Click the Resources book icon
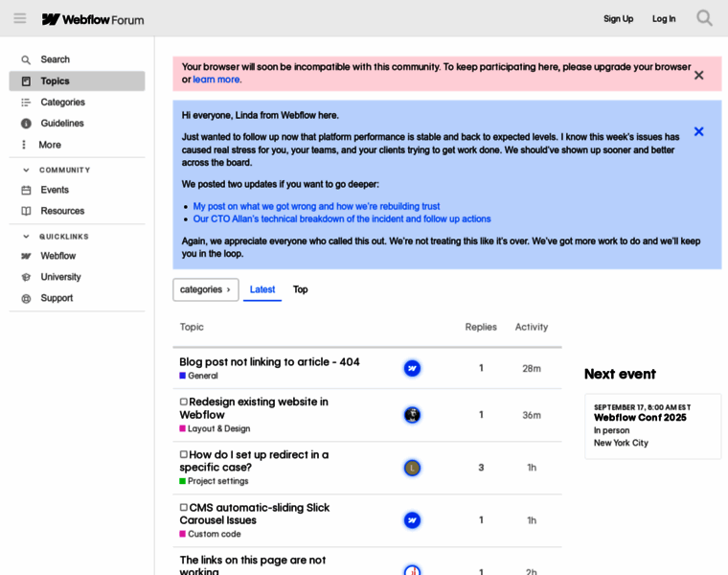 click(x=26, y=211)
